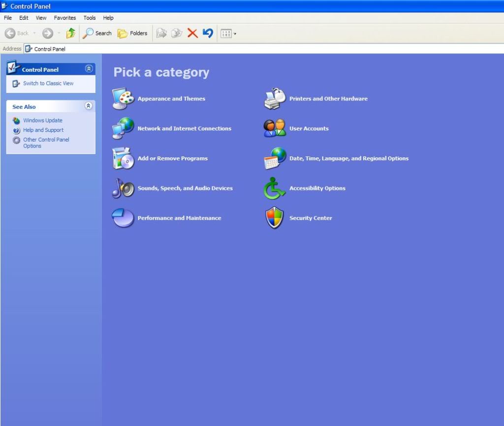Open Sounds, Speech, and Audio Devices

click(x=185, y=188)
